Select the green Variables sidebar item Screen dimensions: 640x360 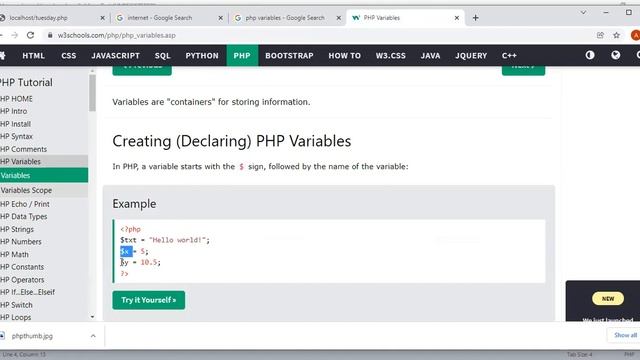44,176
